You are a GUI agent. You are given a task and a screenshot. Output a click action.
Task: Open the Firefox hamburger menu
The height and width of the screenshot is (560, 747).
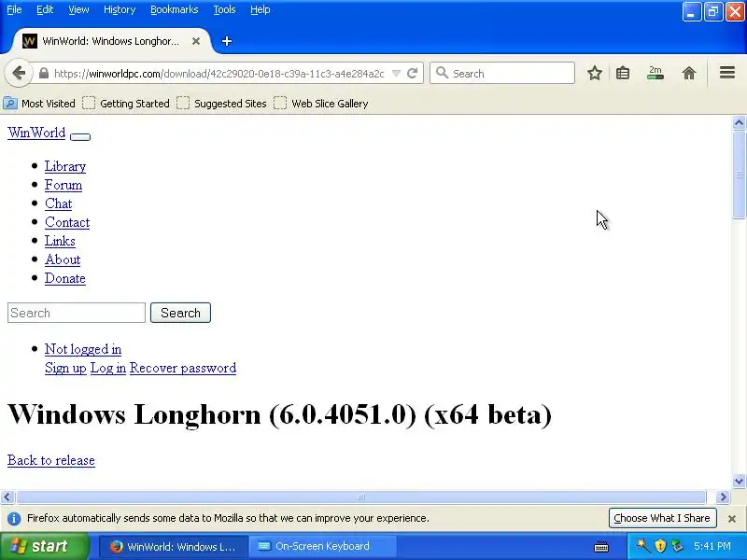[x=727, y=73]
